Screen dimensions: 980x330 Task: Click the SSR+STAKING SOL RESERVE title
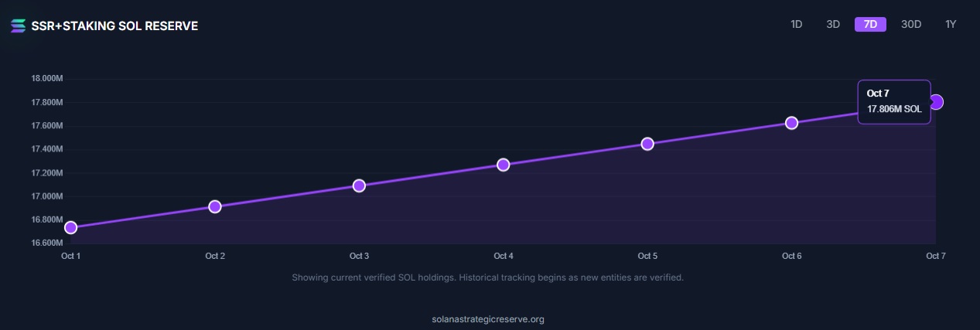coord(114,26)
